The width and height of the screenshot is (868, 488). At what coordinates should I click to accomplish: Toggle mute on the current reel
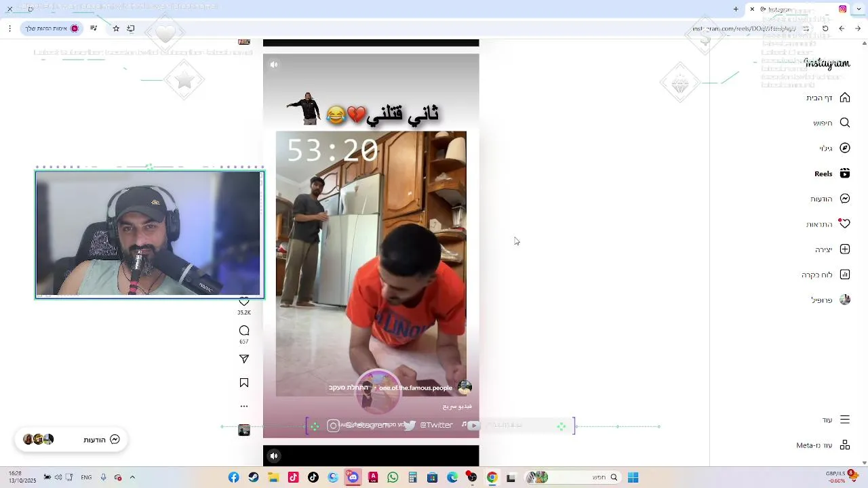coord(274,64)
